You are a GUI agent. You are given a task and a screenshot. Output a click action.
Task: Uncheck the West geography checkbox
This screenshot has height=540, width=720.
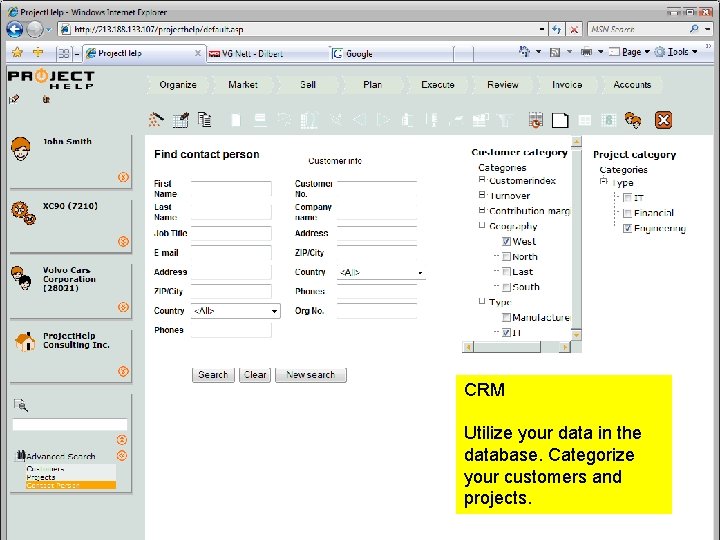point(506,241)
